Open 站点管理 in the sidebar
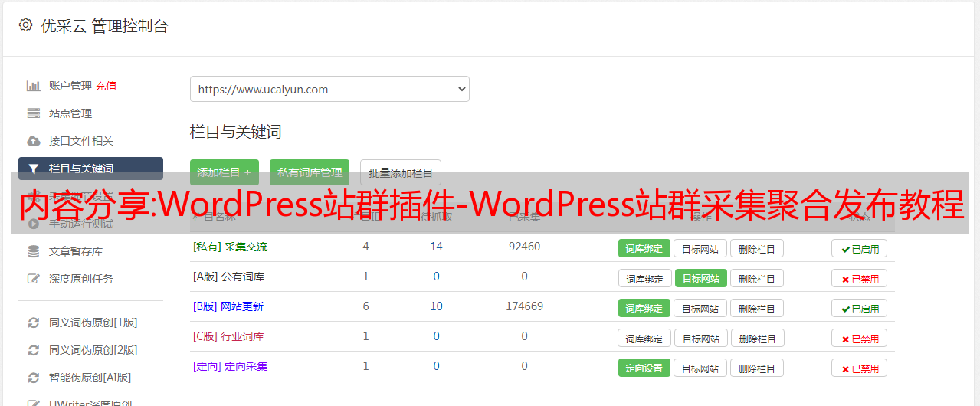The image size is (980, 406). [x=70, y=113]
